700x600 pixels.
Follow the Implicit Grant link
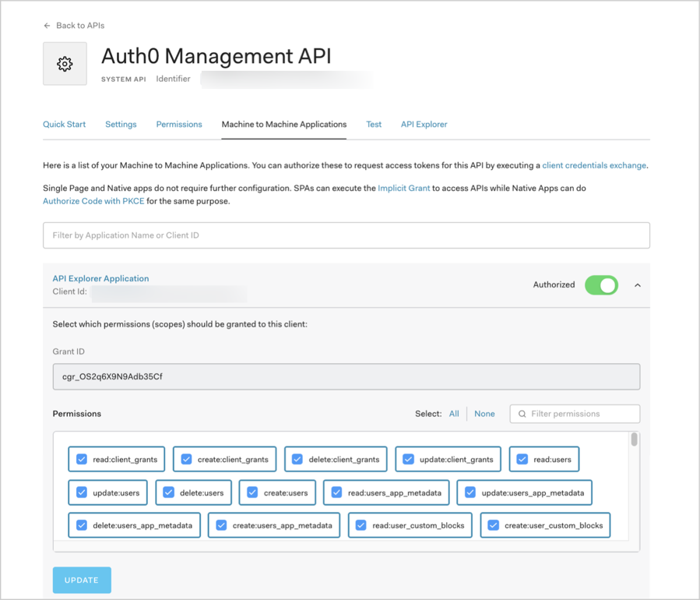[403, 188]
